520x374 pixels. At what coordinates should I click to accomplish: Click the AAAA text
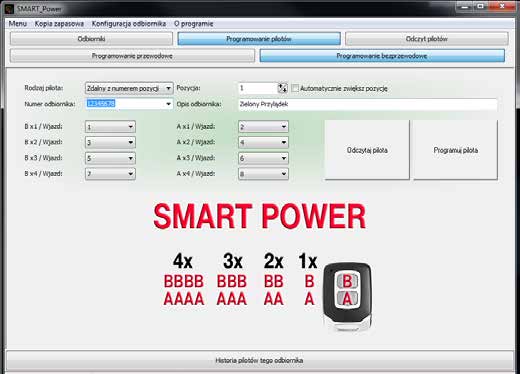click(184, 299)
